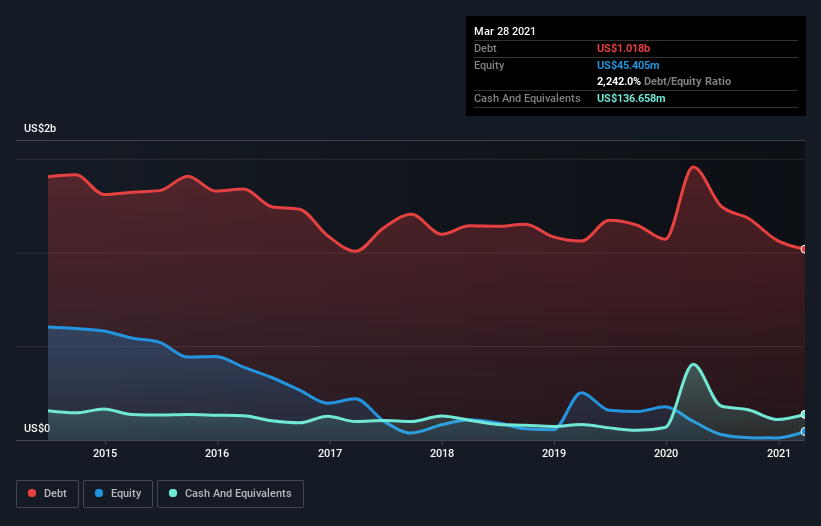The width and height of the screenshot is (821, 526).
Task: Click the blue Equity legend dot
Action: pos(99,493)
